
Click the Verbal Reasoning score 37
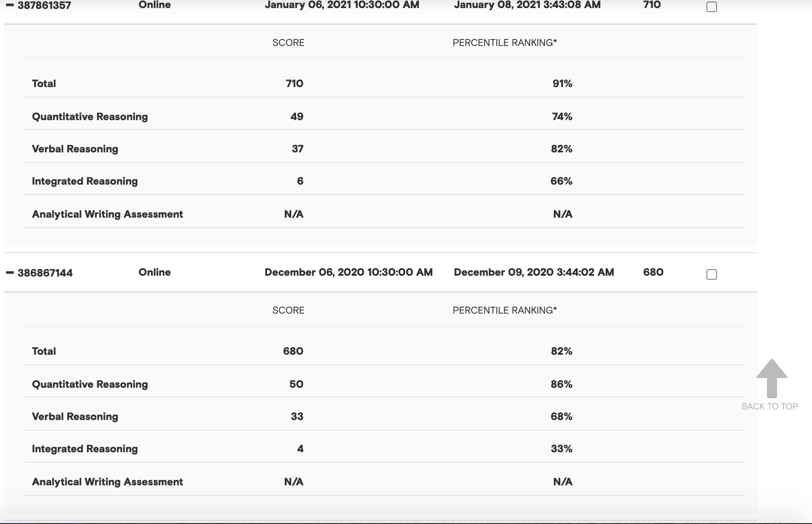click(x=298, y=148)
